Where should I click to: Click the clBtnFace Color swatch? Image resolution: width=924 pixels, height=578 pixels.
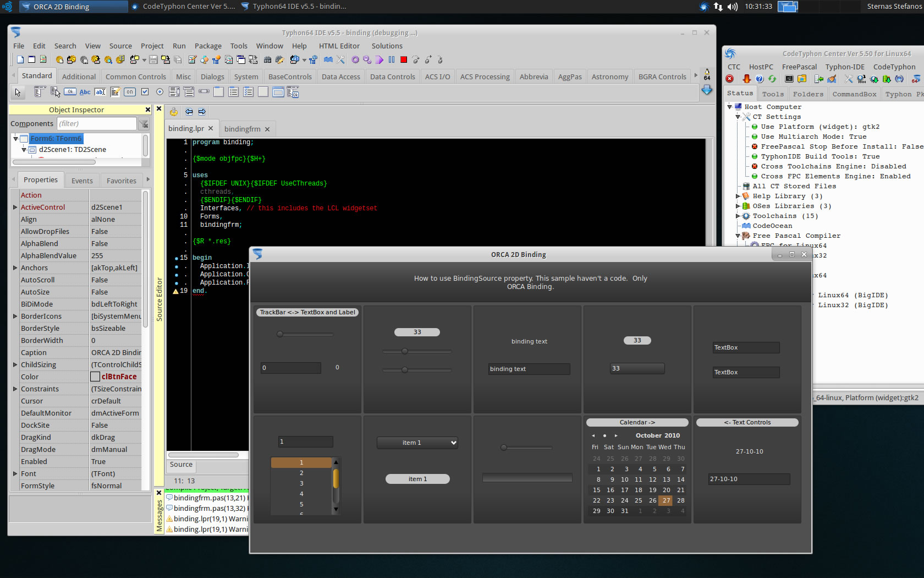point(95,377)
